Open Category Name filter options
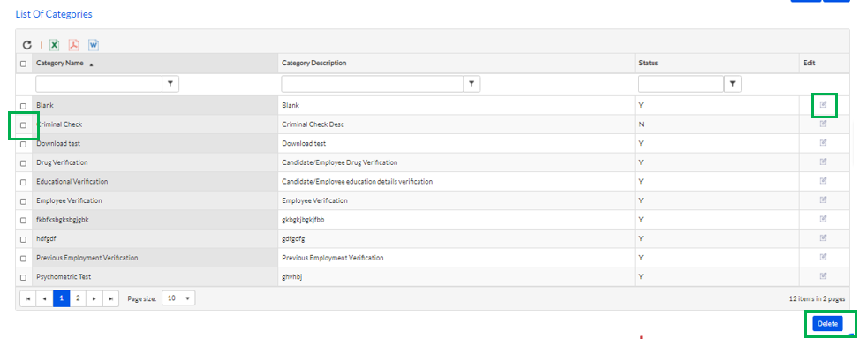The width and height of the screenshot is (868, 339). (170, 84)
